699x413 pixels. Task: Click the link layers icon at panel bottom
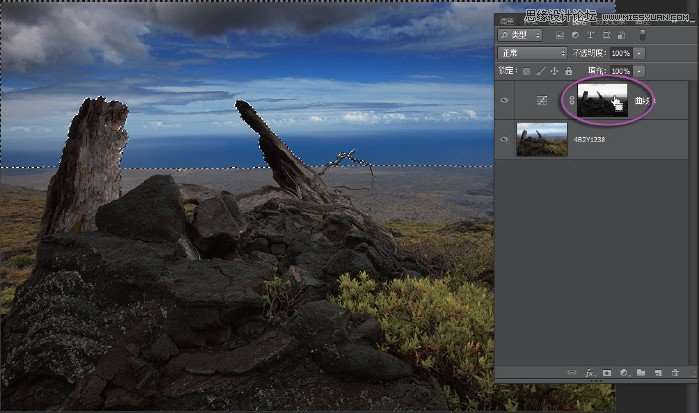pos(569,372)
